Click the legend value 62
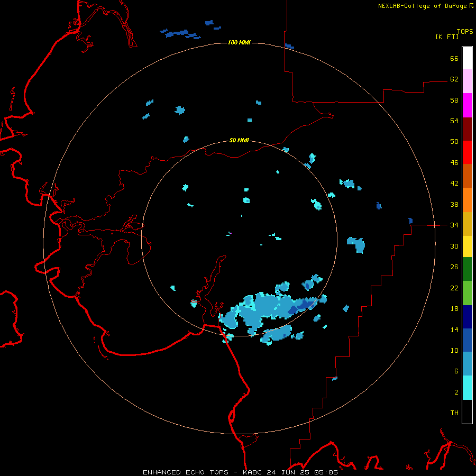 tap(454, 79)
